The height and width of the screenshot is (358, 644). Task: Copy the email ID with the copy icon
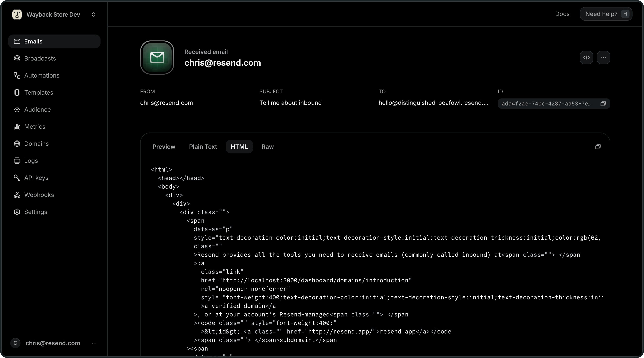(x=603, y=104)
